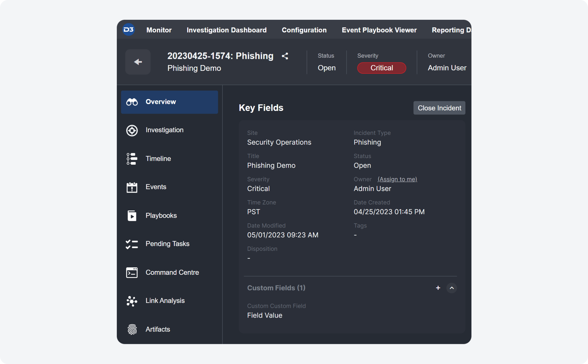
Task: Click the back arrow button
Action: tap(138, 62)
